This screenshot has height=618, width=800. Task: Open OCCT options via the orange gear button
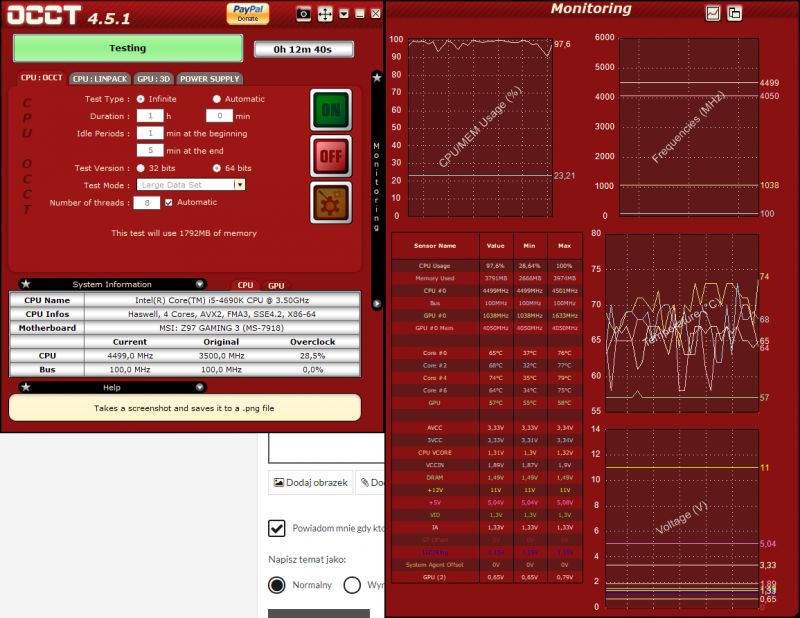coord(330,203)
